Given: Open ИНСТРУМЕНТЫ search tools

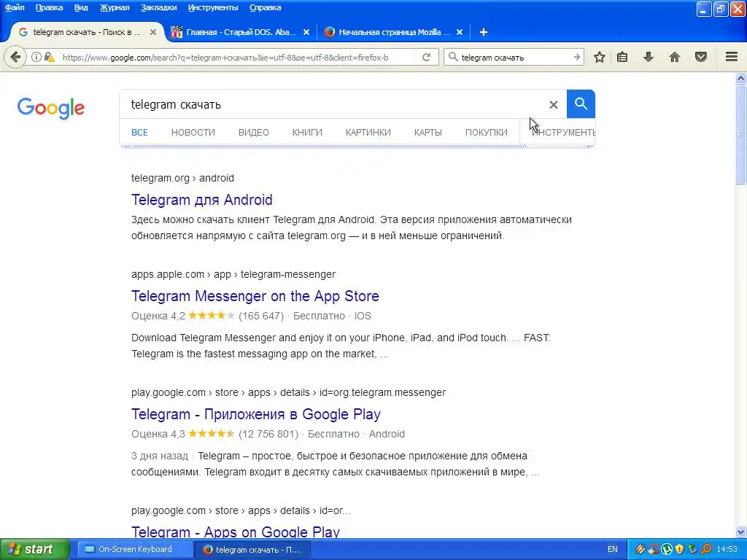Looking at the screenshot, I should click(x=563, y=133).
